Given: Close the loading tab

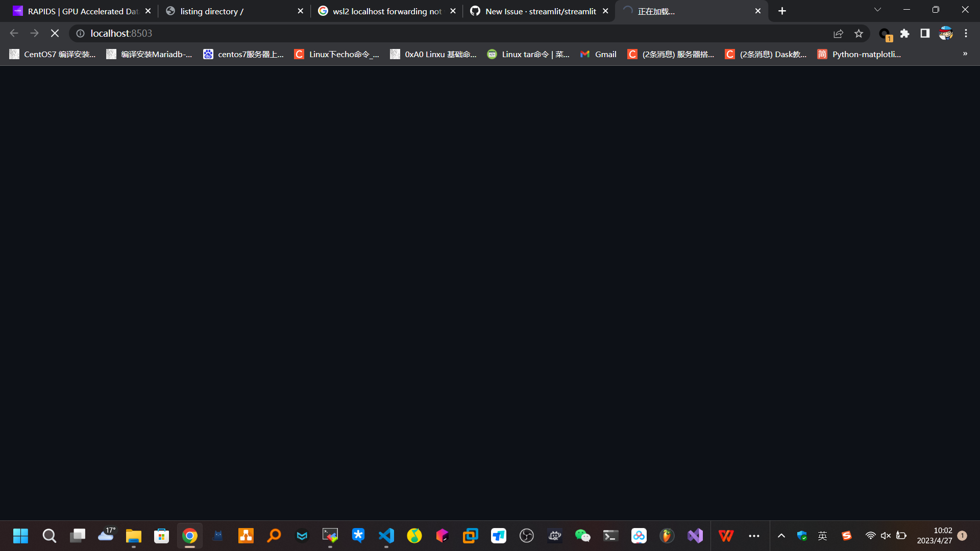Looking at the screenshot, I should pos(757,11).
